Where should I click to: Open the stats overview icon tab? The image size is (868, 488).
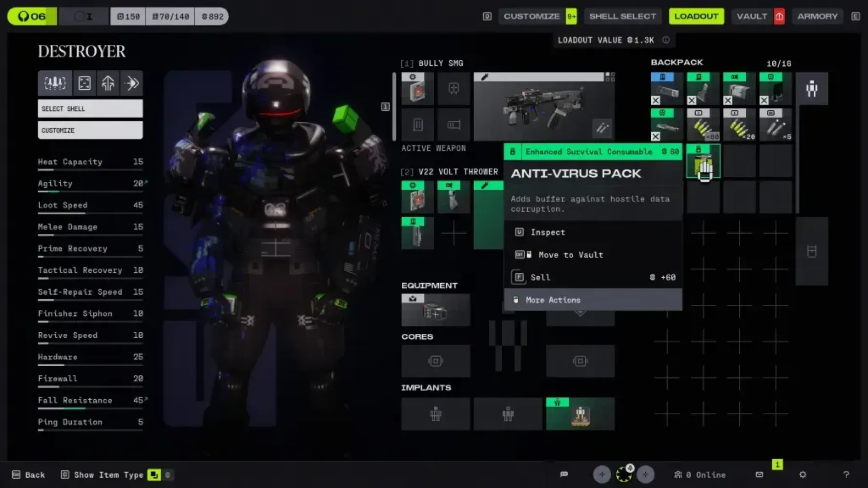(x=55, y=83)
